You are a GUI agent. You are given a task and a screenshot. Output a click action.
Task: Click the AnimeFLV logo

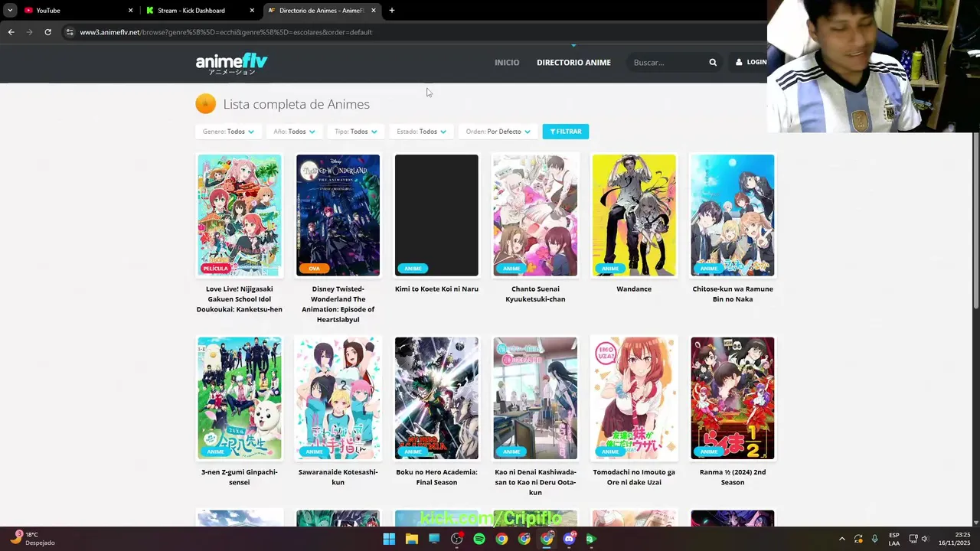pyautogui.click(x=231, y=63)
